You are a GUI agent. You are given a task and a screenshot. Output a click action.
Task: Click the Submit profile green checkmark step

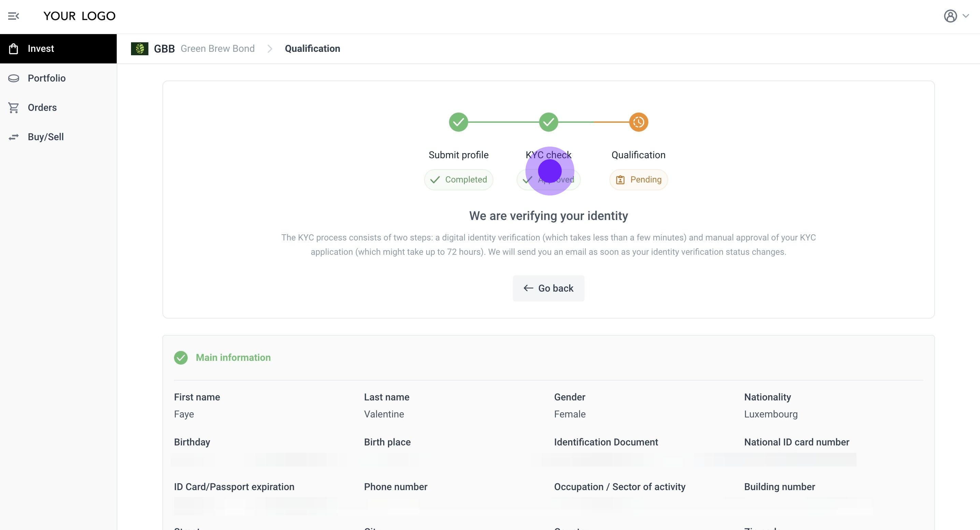tap(458, 122)
